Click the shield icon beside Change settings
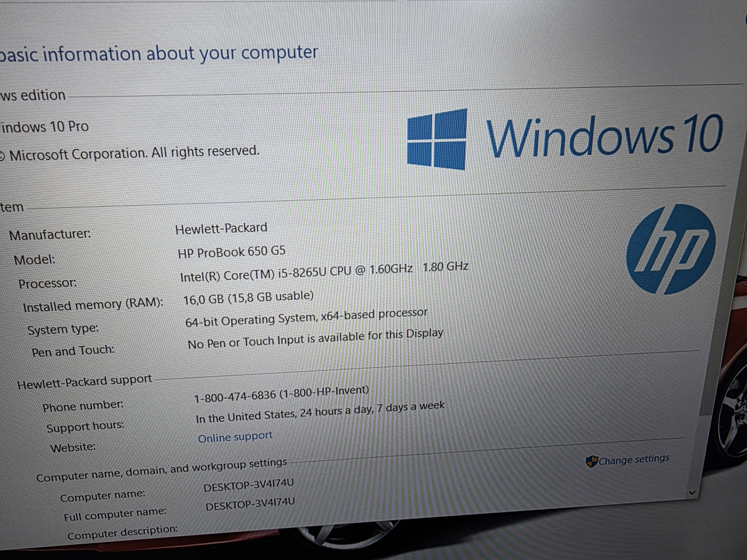 click(x=591, y=462)
